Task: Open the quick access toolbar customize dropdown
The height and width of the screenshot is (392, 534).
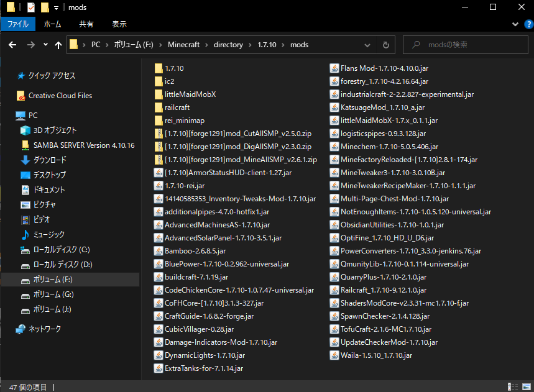Action: click(x=56, y=7)
